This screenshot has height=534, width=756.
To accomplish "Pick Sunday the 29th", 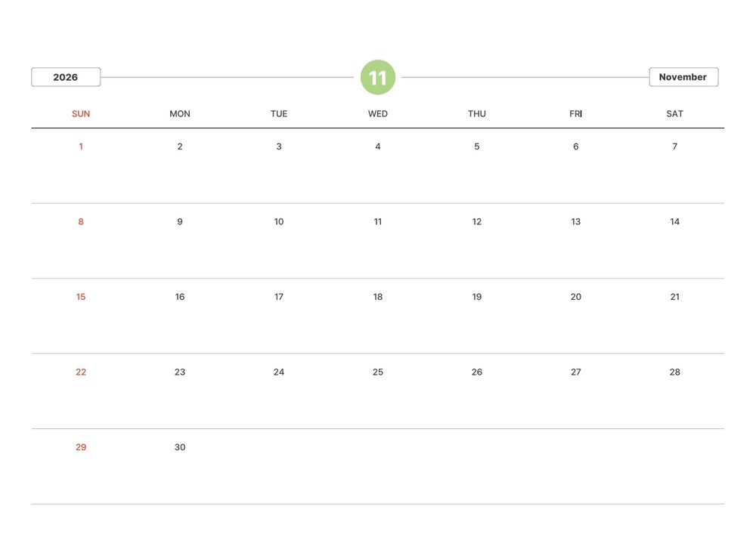I will 81,447.
